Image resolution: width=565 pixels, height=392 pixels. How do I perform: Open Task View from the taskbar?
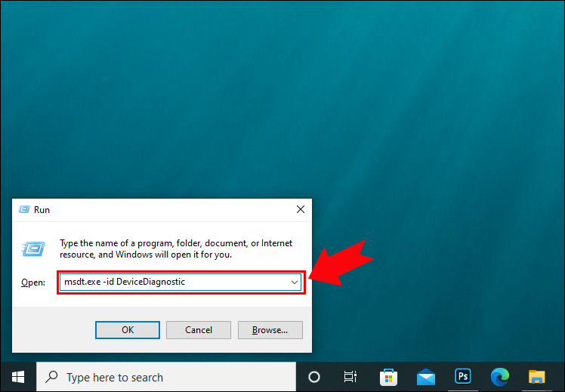[350, 377]
